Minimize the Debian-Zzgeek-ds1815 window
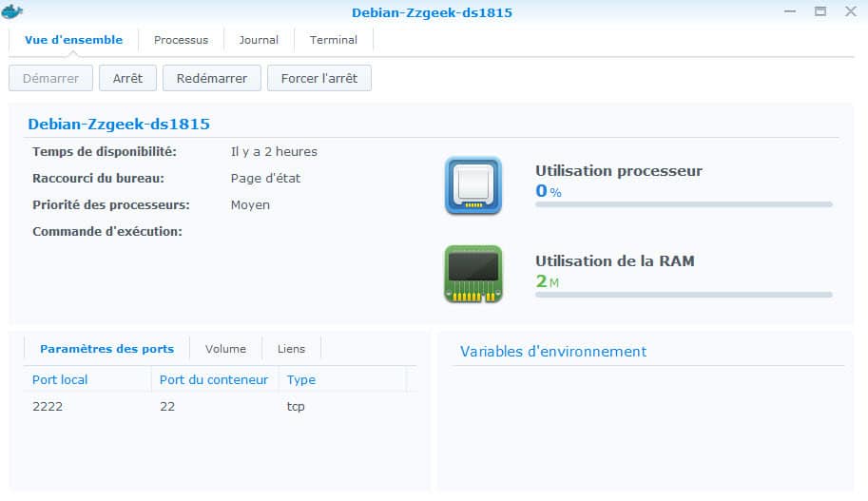The image size is (868, 501). click(x=790, y=11)
